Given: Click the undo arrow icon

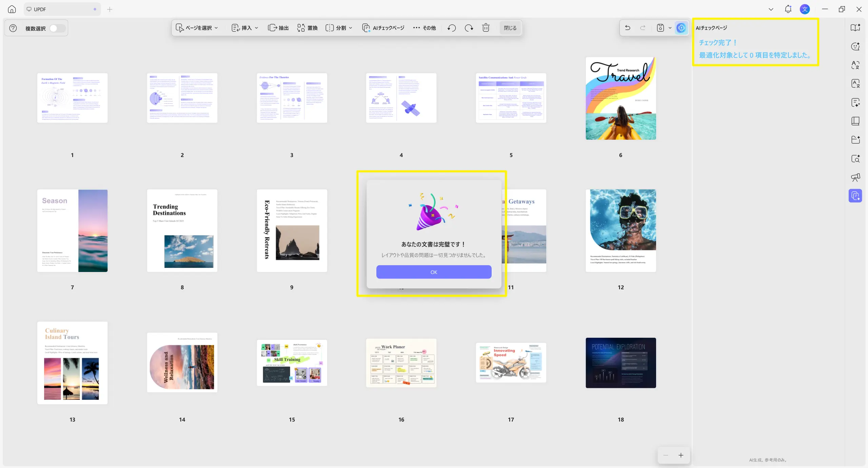Looking at the screenshot, I should 628,28.
